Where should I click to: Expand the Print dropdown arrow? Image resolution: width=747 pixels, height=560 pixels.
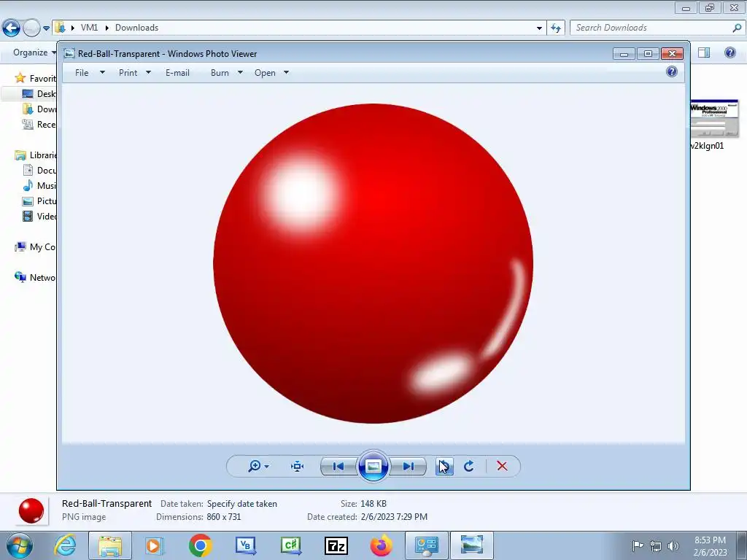(148, 73)
